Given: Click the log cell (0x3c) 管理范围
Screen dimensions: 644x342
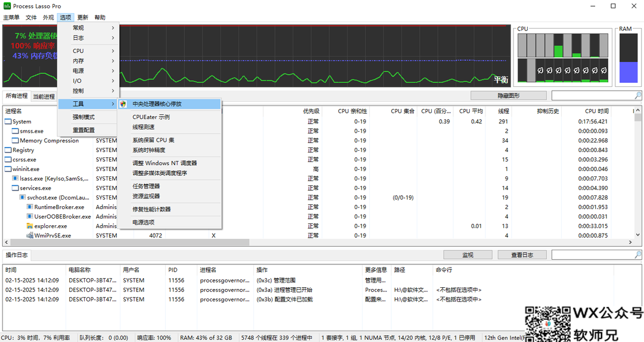Looking at the screenshot, I should (276, 280).
